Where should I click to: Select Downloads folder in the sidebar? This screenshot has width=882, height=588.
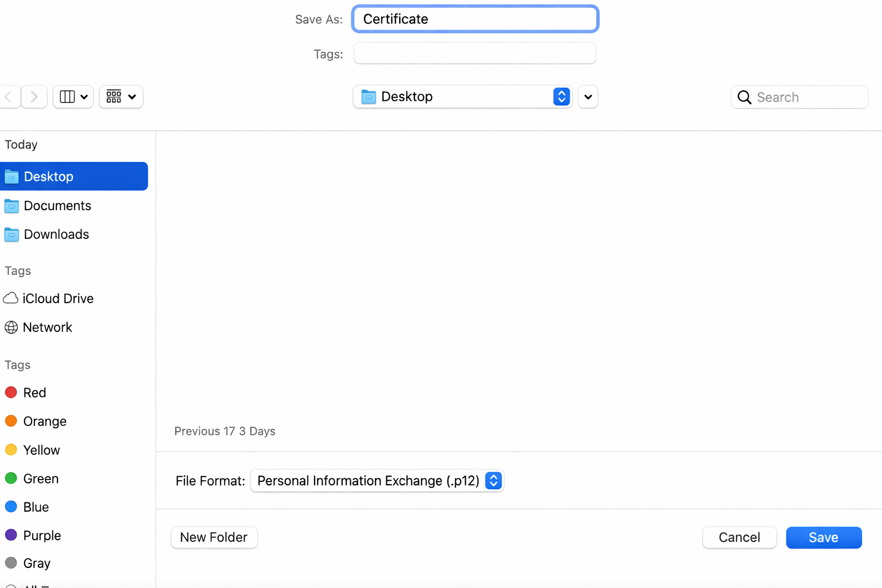pyautogui.click(x=56, y=234)
